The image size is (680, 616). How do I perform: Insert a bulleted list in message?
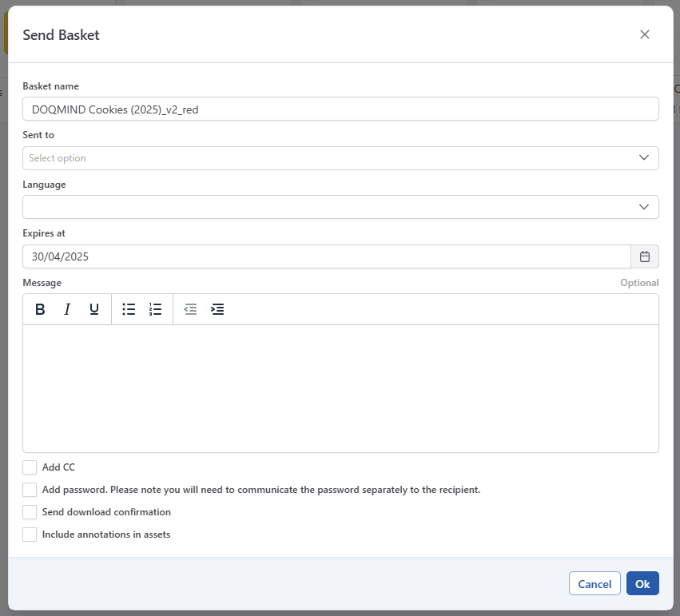point(129,309)
